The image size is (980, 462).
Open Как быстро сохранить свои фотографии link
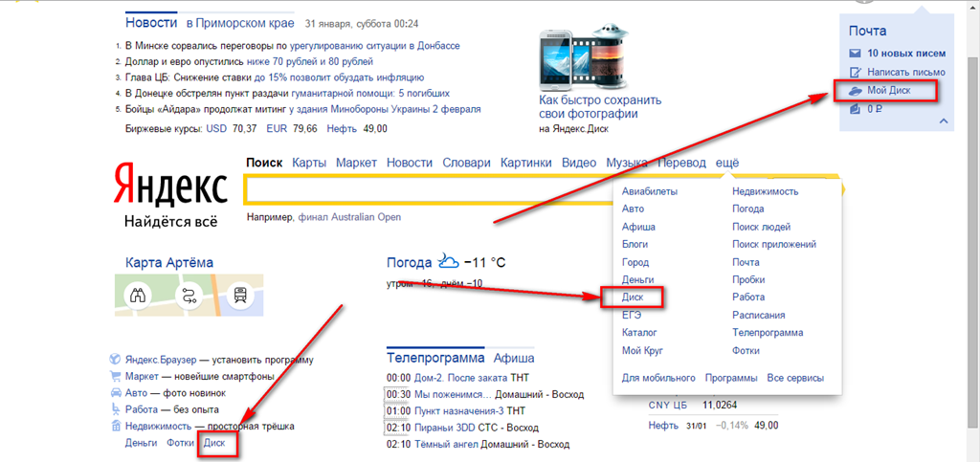coord(600,107)
